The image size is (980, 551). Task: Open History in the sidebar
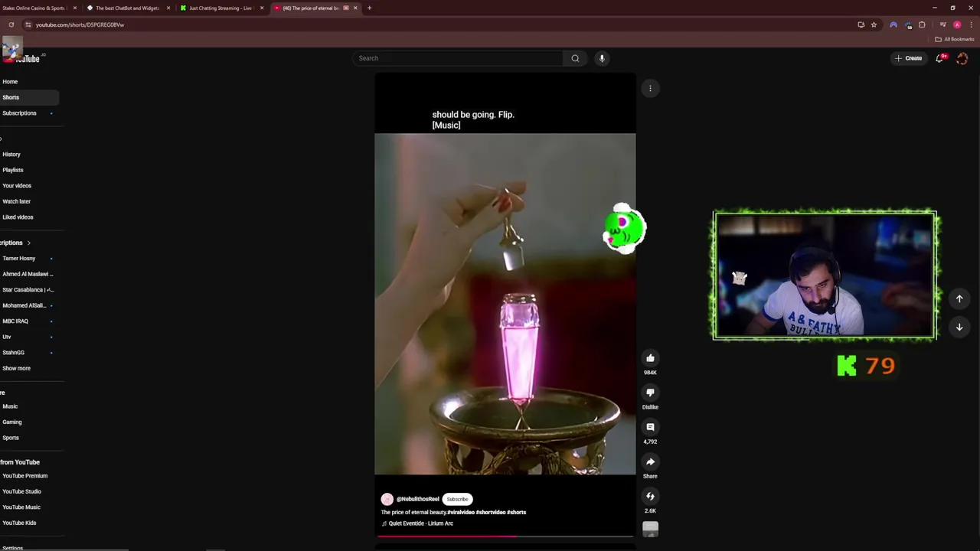click(11, 155)
